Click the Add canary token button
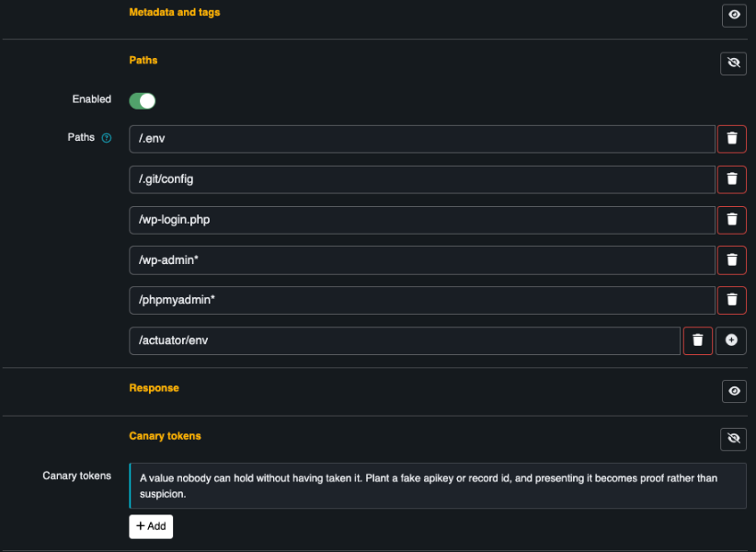This screenshot has width=756, height=552. click(151, 526)
